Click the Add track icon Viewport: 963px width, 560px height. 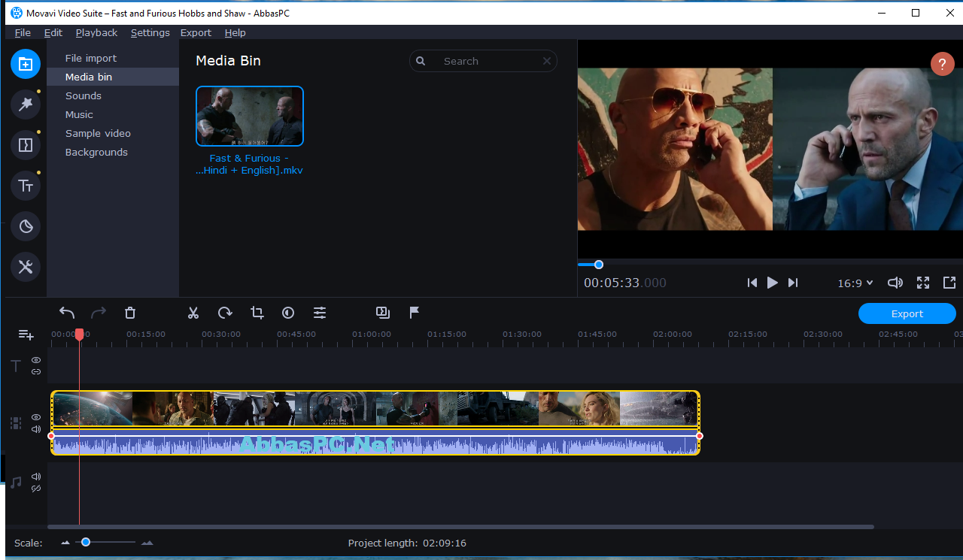26,334
